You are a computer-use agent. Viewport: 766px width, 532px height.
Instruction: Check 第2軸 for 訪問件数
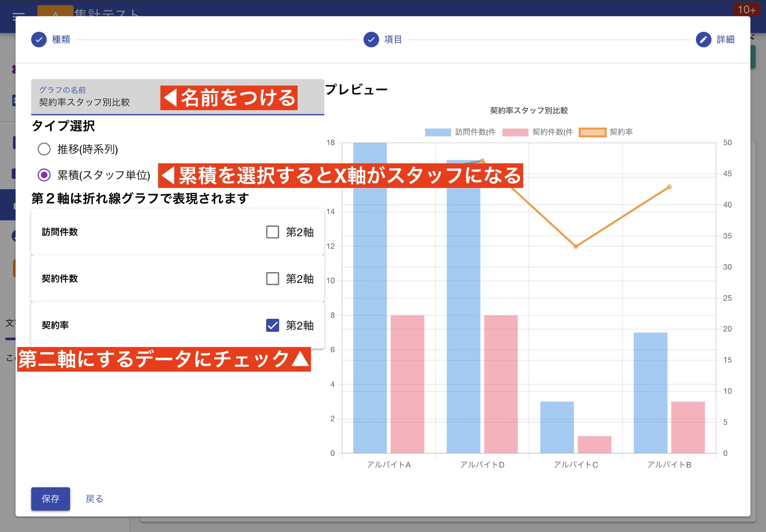(272, 231)
